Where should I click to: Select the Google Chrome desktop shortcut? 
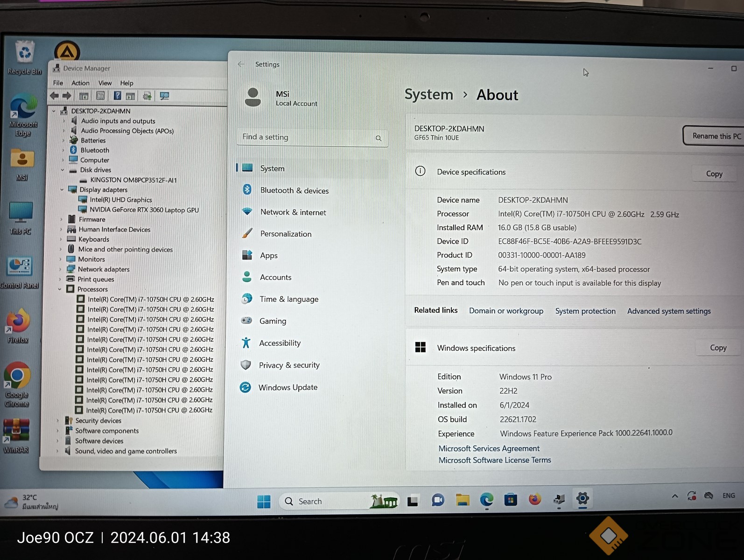click(x=17, y=385)
